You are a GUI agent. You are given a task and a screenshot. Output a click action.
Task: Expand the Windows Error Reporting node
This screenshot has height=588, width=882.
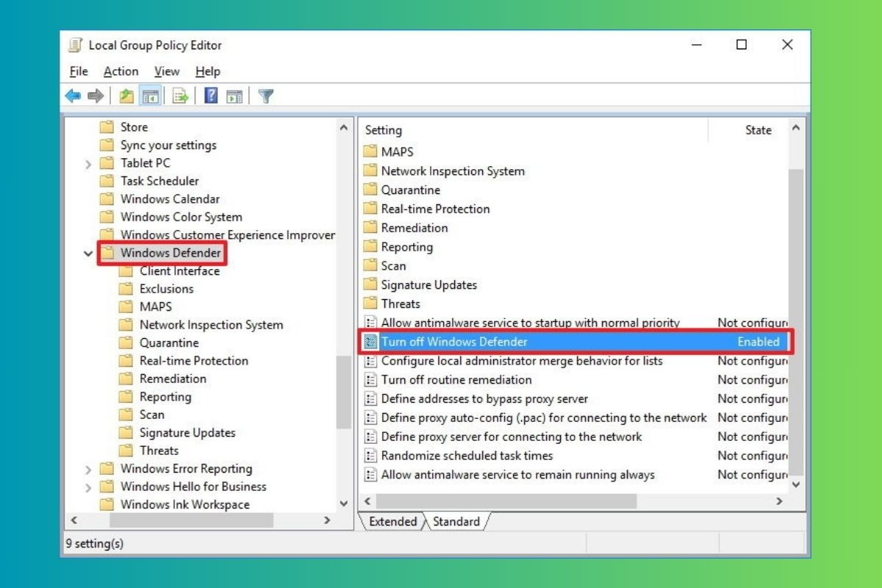[x=88, y=470]
